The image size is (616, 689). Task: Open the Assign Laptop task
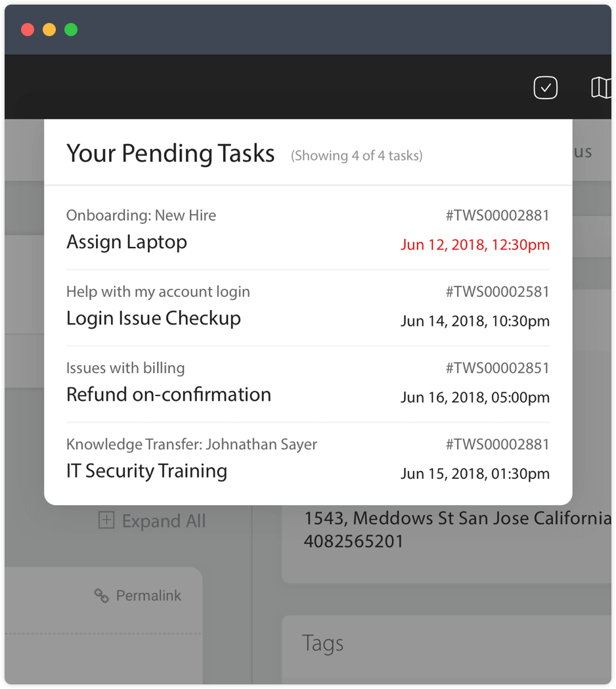point(127,242)
